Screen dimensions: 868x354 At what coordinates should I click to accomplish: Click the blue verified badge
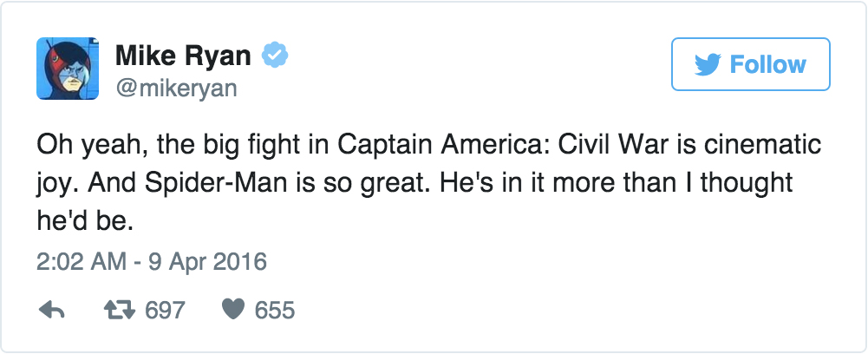[x=276, y=57]
